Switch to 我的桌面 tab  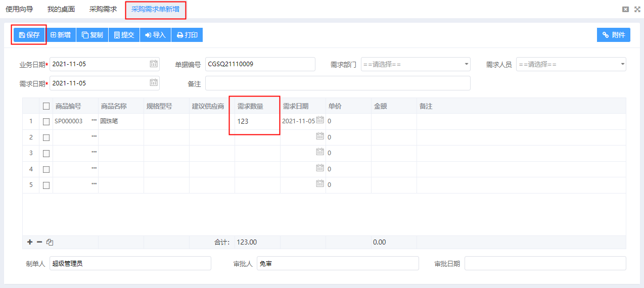[61, 9]
